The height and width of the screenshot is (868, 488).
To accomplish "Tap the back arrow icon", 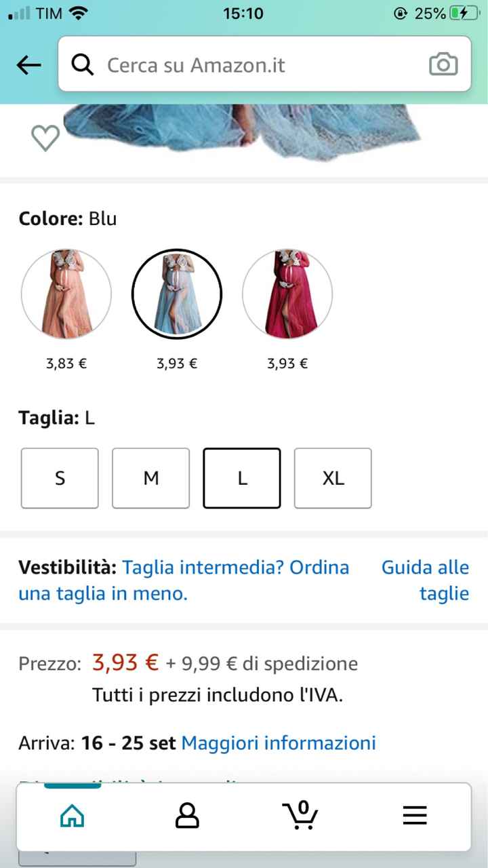I will click(x=28, y=65).
